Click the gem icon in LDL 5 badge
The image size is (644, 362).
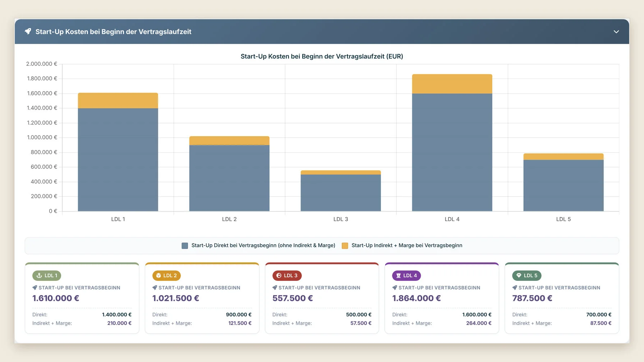click(519, 275)
